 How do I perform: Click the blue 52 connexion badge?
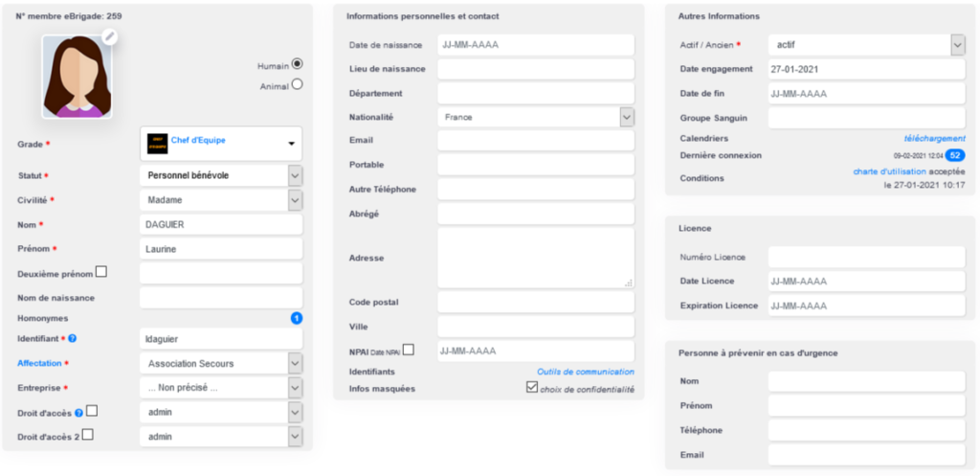click(x=955, y=155)
